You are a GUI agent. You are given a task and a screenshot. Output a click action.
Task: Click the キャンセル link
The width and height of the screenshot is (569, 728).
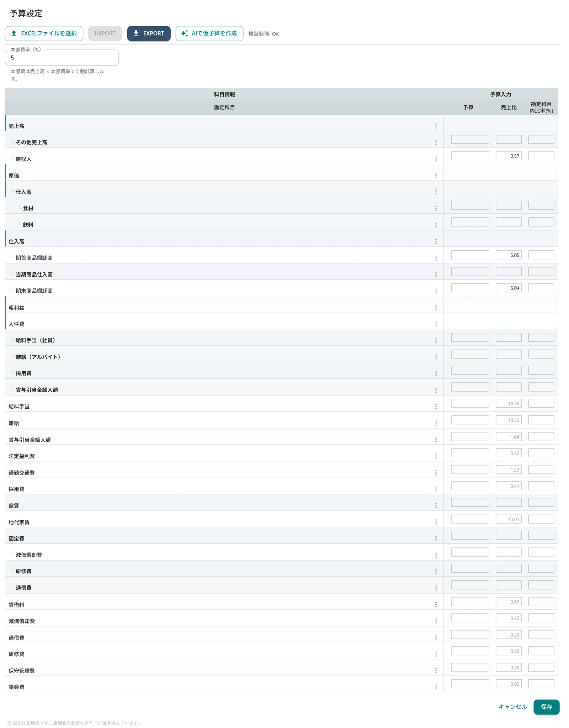pos(512,707)
